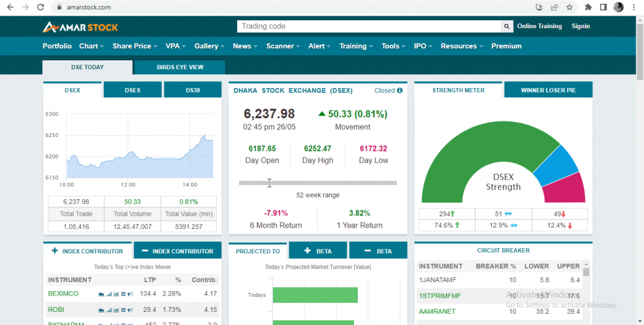The height and width of the screenshot is (325, 644).
Task: Open the Chrome profile avatar
Action: point(619,7)
